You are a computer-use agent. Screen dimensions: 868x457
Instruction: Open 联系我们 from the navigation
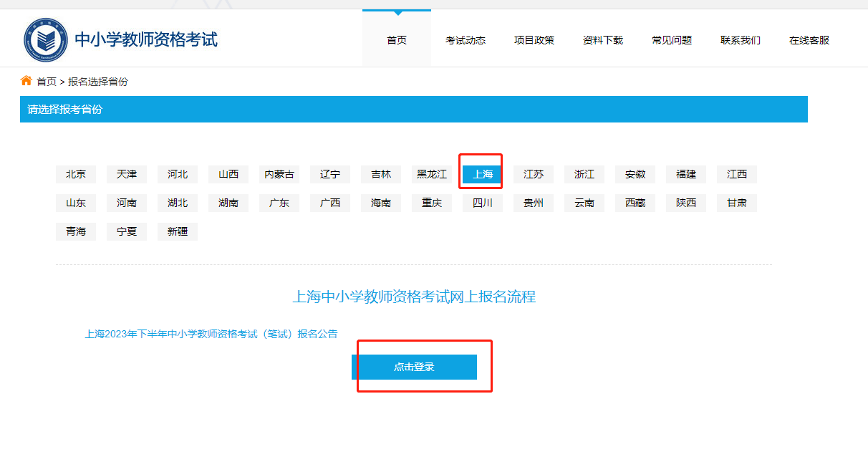740,40
